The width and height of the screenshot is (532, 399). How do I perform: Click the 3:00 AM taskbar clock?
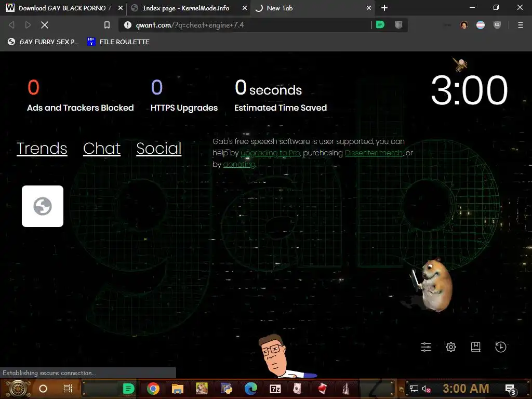[466, 389]
